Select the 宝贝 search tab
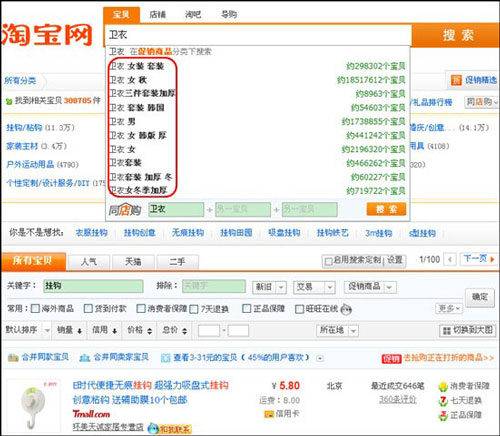 point(121,15)
